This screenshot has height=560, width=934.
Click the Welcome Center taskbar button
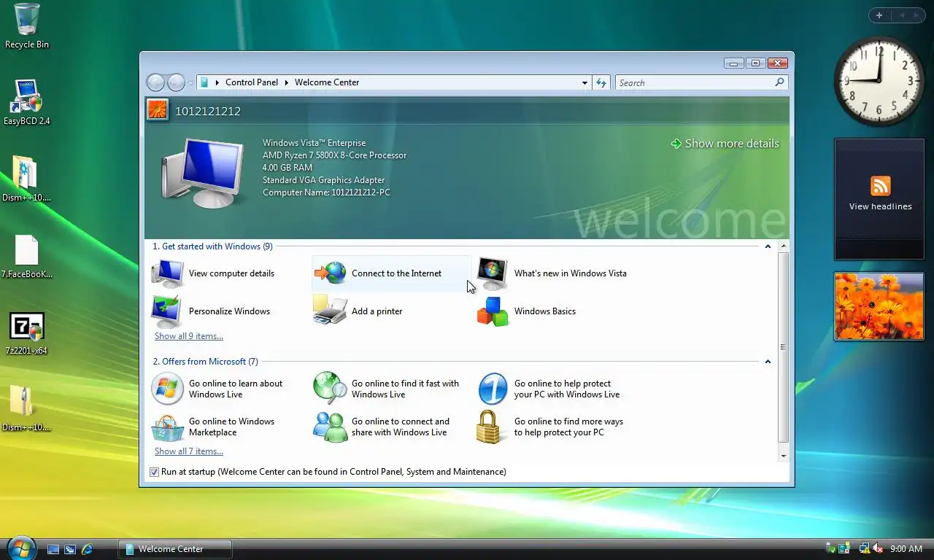coord(175,549)
